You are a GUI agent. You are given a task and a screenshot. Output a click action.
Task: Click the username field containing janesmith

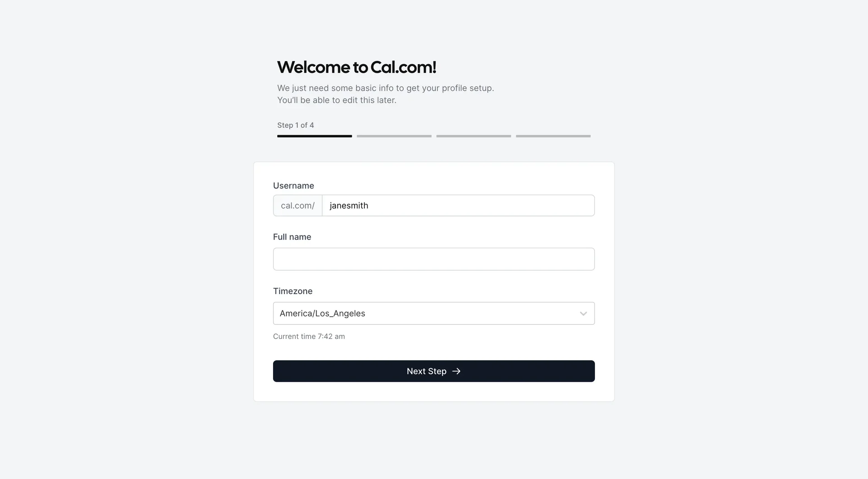pyautogui.click(x=458, y=205)
